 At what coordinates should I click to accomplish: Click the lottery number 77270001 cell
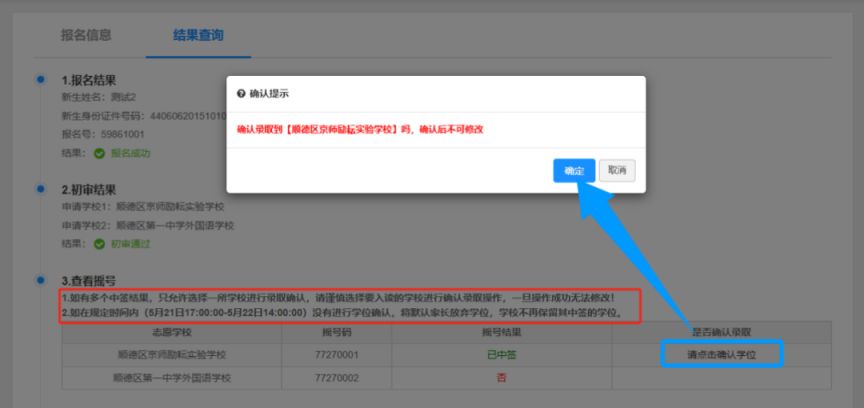(x=336, y=355)
